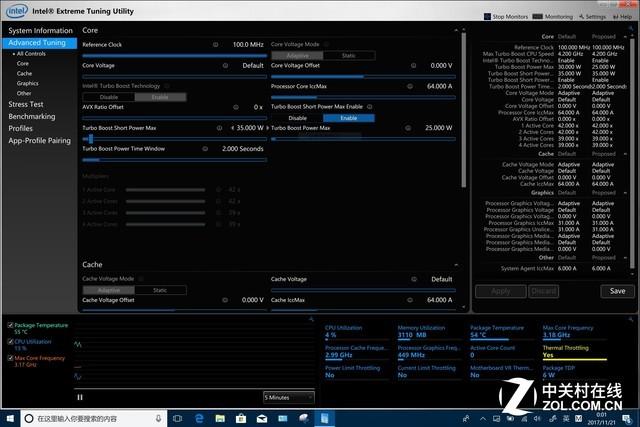The height and width of the screenshot is (427, 640).
Task: Click the Windows Start button
Action: pyautogui.click(x=9, y=418)
